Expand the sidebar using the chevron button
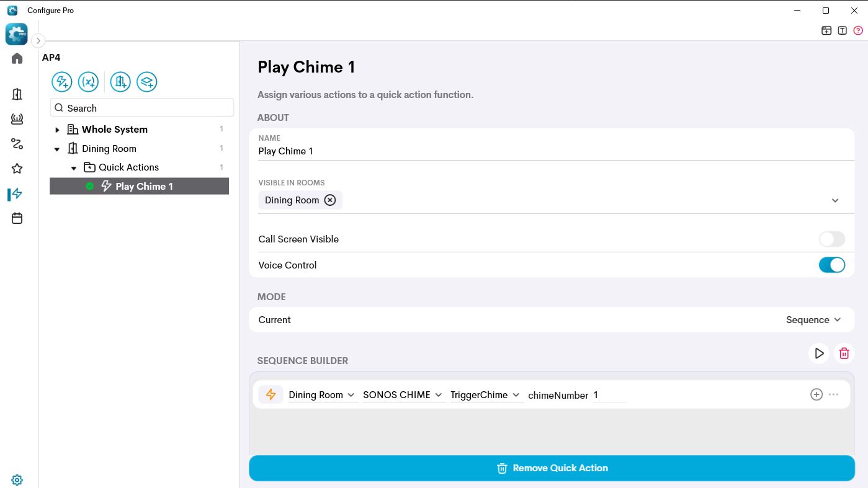Image resolution: width=868 pixels, height=488 pixels. 38,41
